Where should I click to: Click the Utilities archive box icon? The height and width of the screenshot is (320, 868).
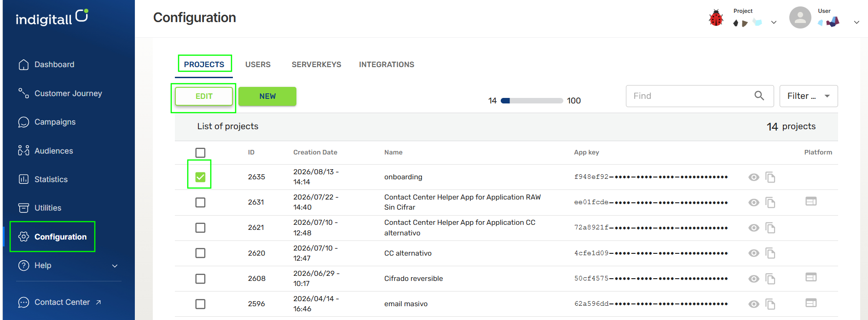click(x=23, y=208)
